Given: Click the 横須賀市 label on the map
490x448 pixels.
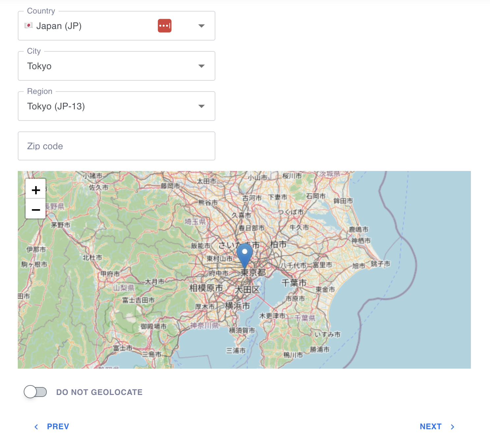Looking at the screenshot, I should (x=242, y=330).
